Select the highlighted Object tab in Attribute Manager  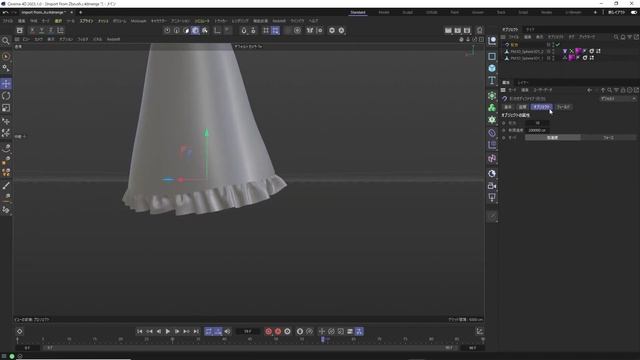point(541,107)
